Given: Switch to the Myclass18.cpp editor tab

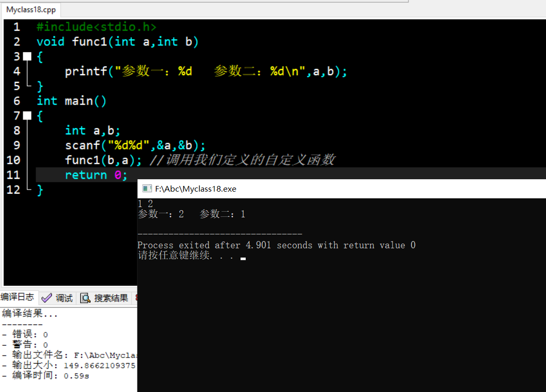Looking at the screenshot, I should (31, 10).
